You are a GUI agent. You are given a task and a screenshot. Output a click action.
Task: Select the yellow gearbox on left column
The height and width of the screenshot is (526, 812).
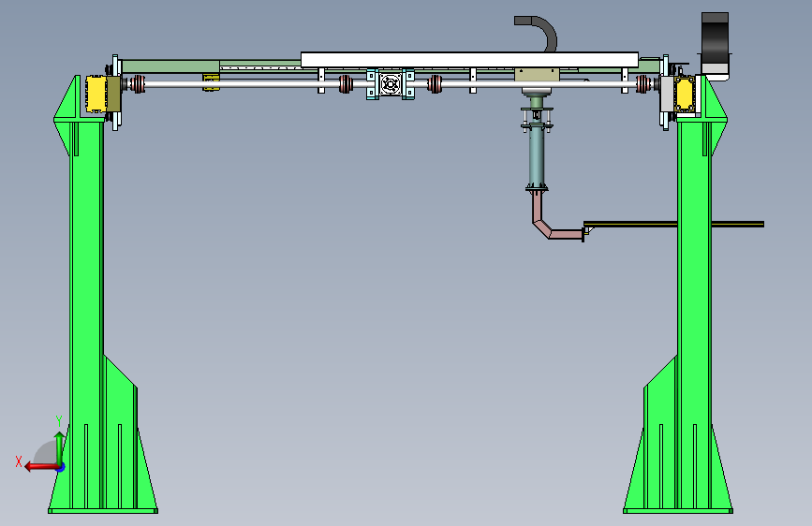pos(96,94)
